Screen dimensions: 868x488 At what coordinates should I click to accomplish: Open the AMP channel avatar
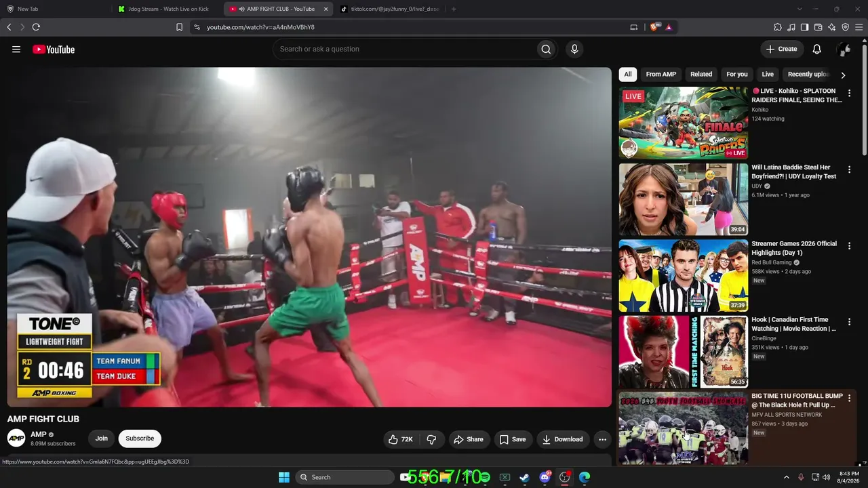click(x=16, y=439)
